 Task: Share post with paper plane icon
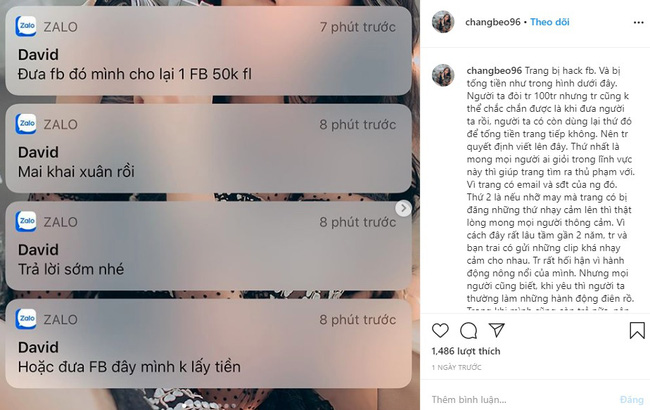pyautogui.click(x=496, y=330)
